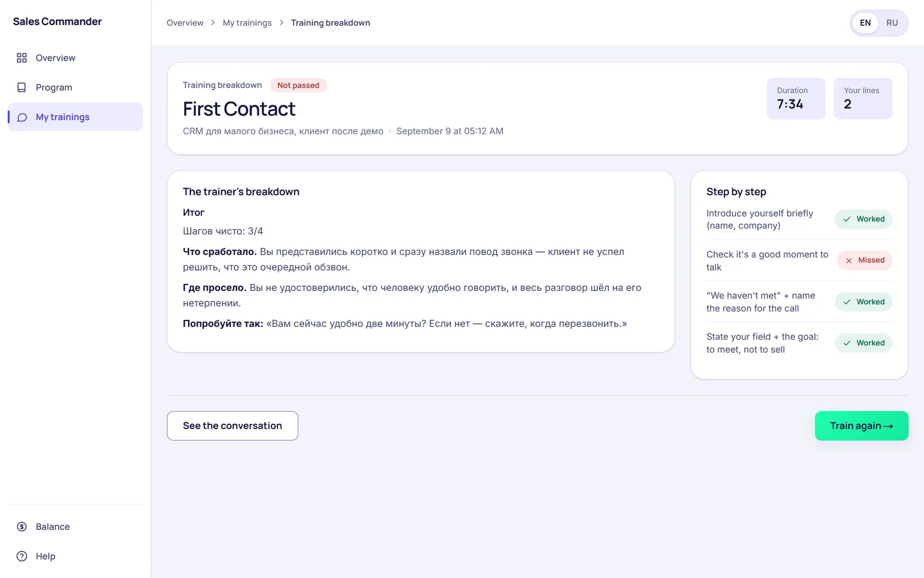Click the Training breakdown breadcrumb label

(330, 22)
